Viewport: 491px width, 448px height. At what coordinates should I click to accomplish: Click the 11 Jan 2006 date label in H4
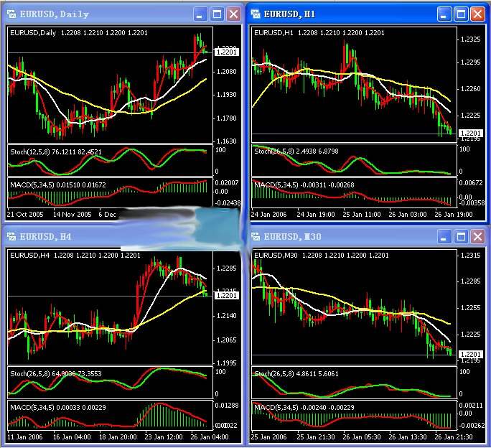coord(24,437)
